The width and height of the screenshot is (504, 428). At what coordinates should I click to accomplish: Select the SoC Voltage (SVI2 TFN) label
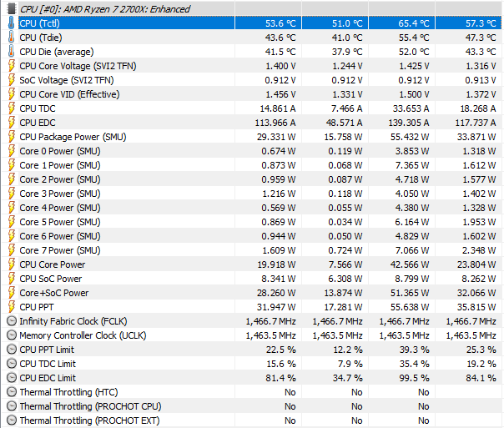pos(67,80)
